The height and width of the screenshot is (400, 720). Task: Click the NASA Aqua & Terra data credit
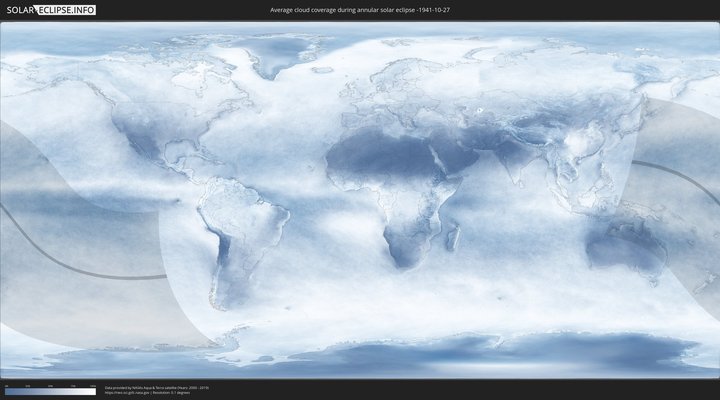coord(155,387)
